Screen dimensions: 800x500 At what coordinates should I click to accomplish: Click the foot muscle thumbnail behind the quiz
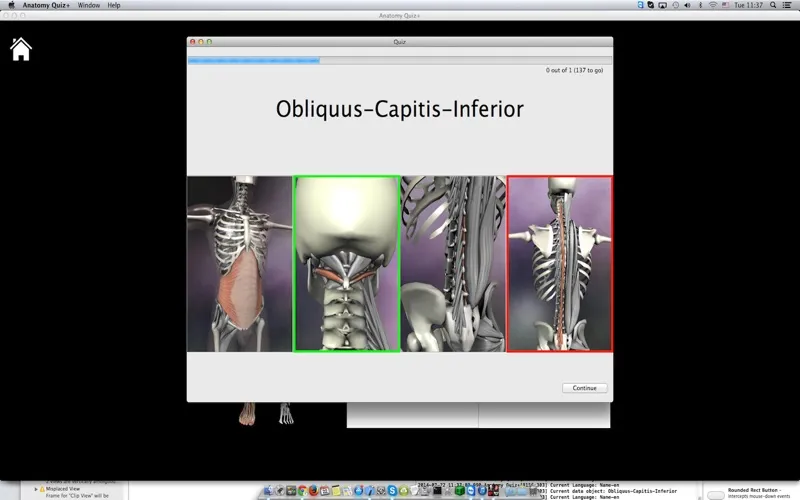[x=247, y=414]
